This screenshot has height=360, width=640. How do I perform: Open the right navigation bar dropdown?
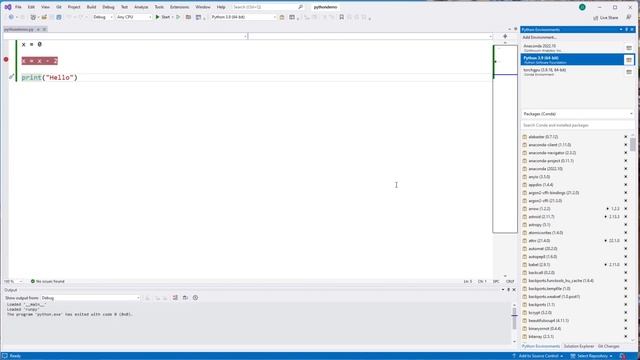371,36
